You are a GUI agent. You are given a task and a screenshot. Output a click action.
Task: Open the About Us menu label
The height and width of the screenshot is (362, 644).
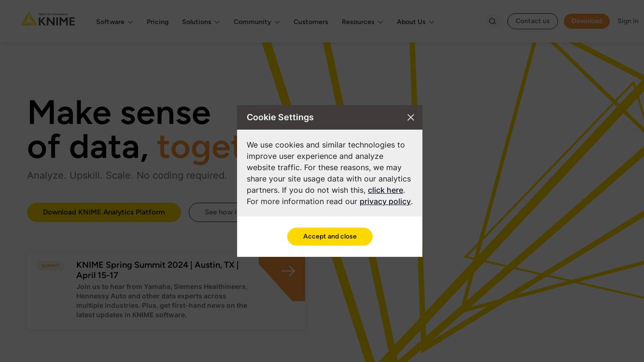411,22
